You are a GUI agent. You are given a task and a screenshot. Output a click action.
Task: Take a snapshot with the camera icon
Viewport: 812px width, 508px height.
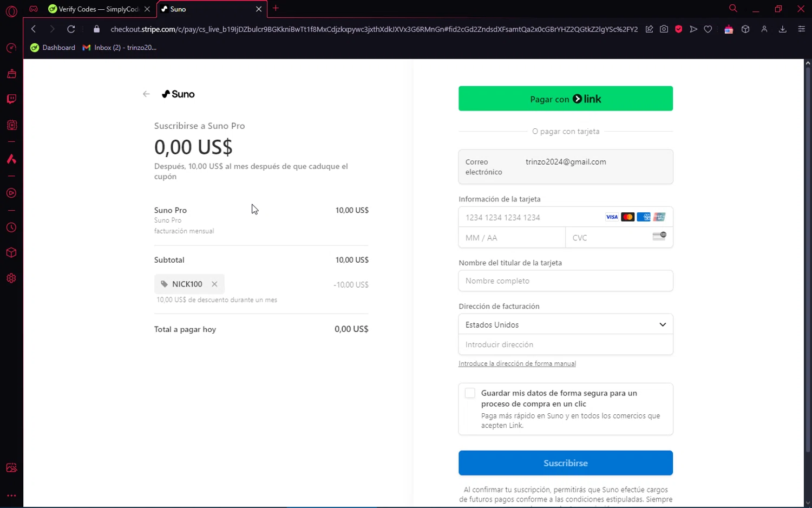click(x=664, y=29)
